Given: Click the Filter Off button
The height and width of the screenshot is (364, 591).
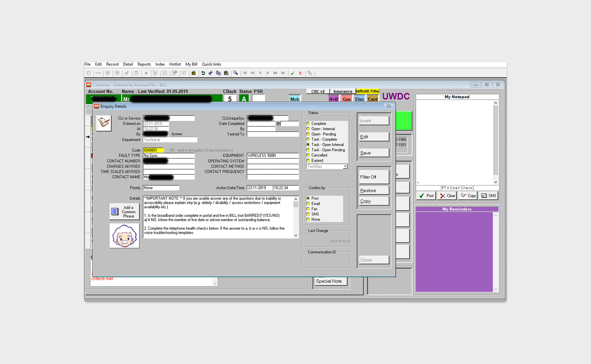Looking at the screenshot, I should (x=374, y=177).
